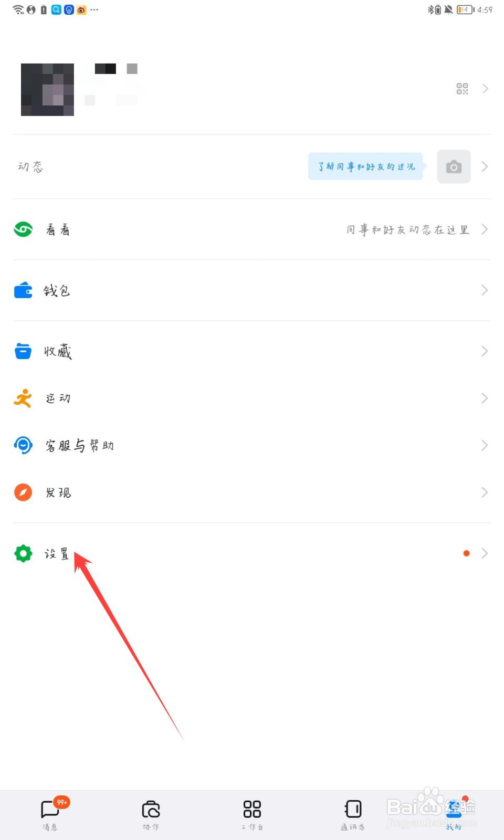Tap the blurred profile avatar

47,89
